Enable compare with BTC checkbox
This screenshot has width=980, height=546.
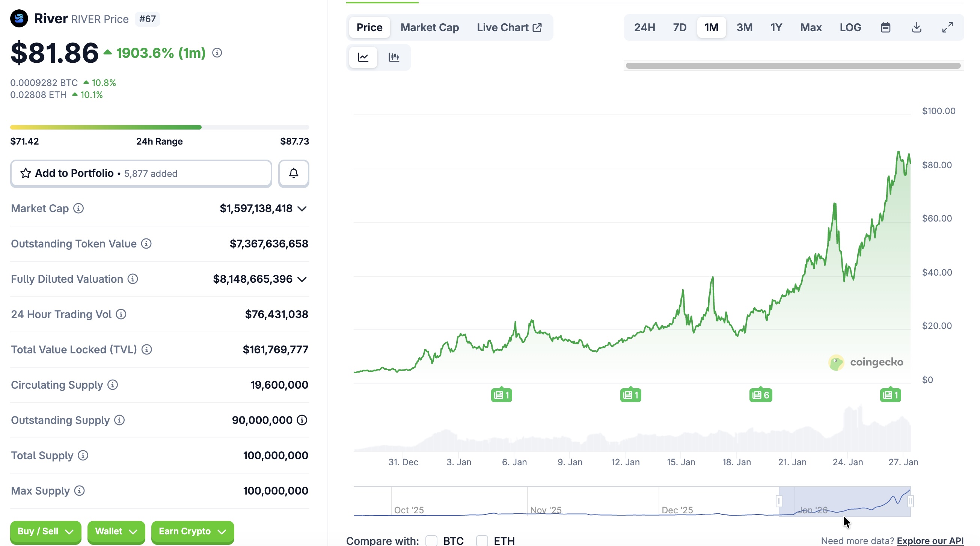pyautogui.click(x=431, y=540)
